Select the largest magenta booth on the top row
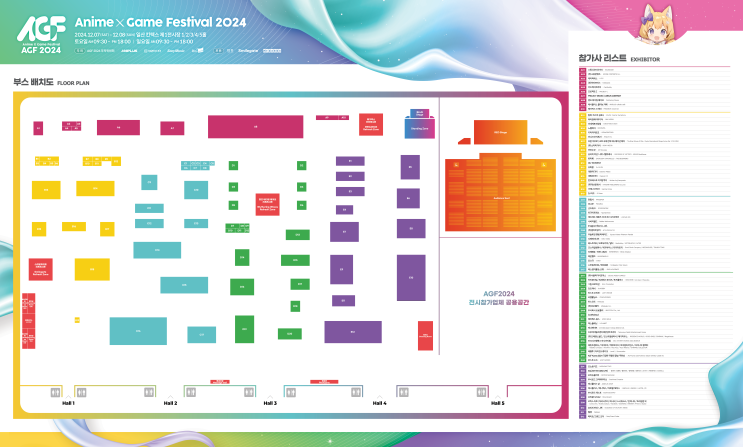The width and height of the screenshot is (743, 447). point(255,127)
